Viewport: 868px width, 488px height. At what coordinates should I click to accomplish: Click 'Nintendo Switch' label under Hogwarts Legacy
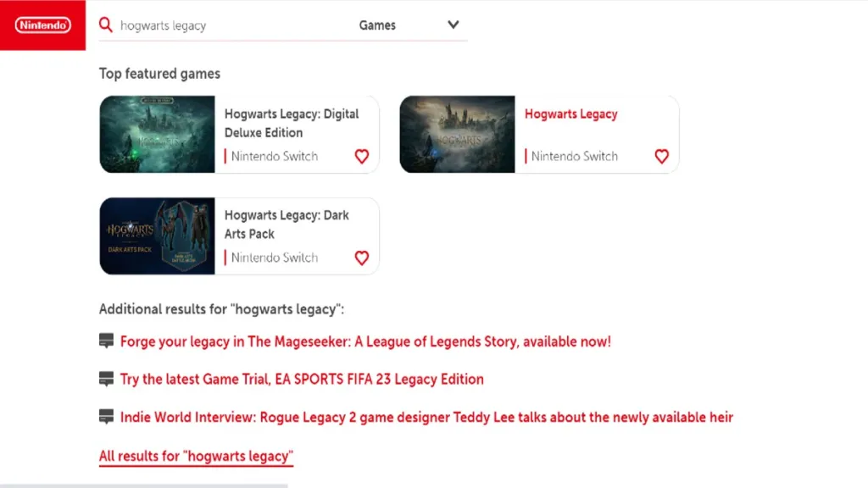575,157
